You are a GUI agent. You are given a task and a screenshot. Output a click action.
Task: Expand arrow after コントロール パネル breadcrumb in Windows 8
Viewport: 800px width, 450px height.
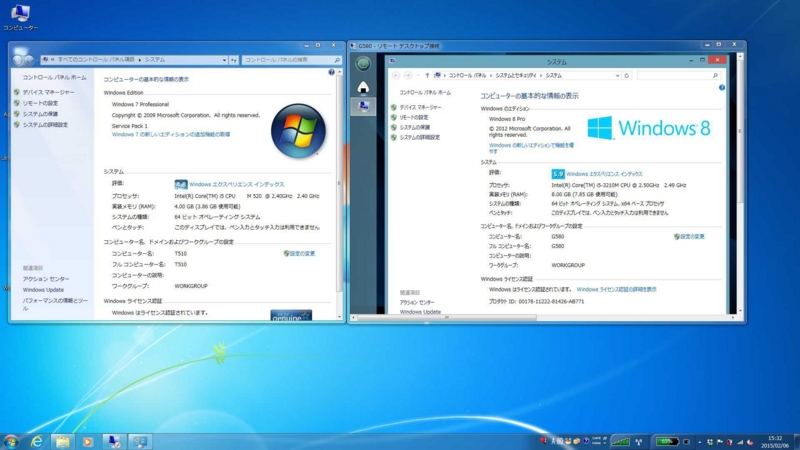[491, 76]
